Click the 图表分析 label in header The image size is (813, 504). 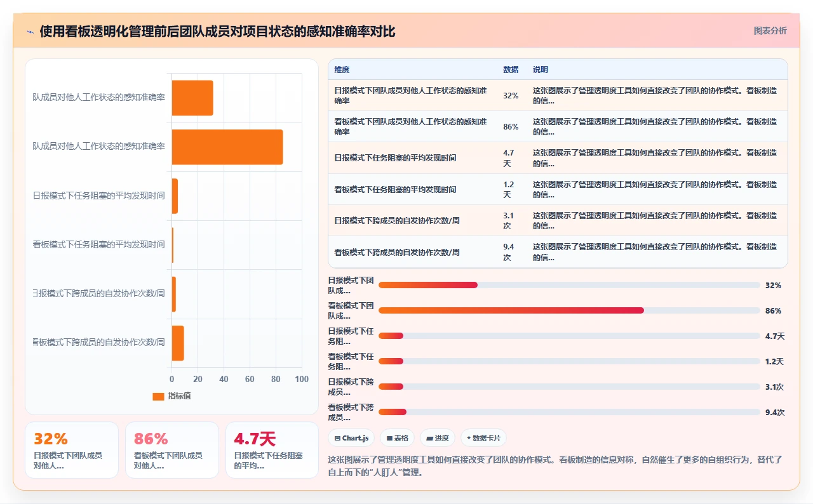tap(770, 30)
